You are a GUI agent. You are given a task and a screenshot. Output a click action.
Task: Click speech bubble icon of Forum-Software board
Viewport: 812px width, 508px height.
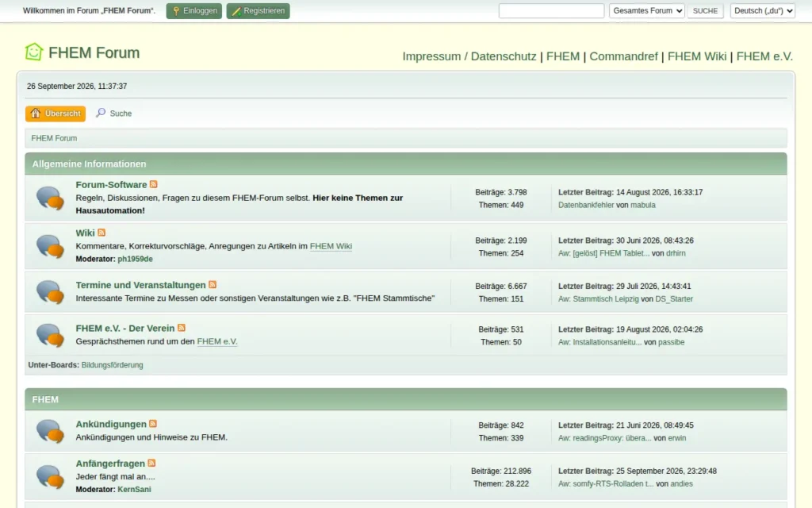[x=50, y=198]
